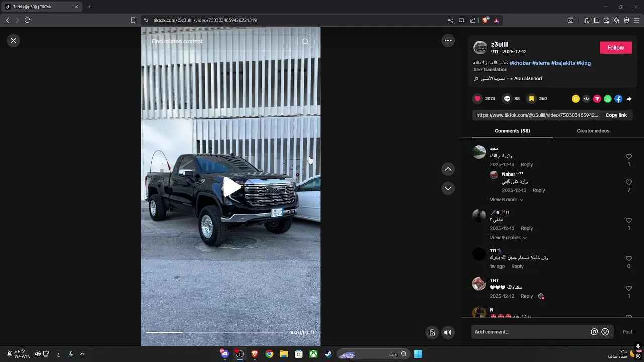Viewport: 644px width, 362px height.
Task: Click the search magnifier in Find related content
Action: 305,42
